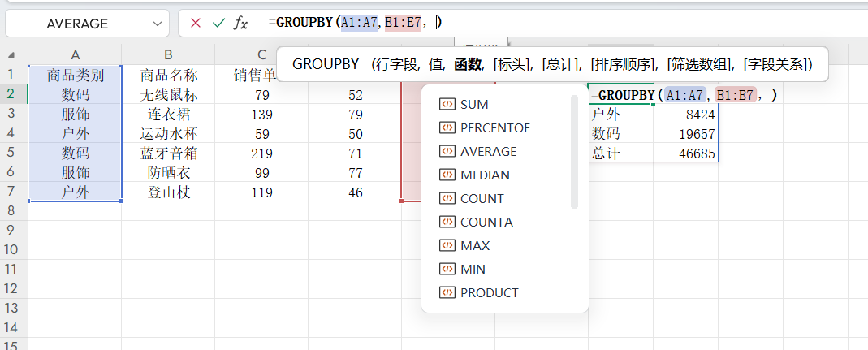868x350 pixels.
Task: Pick the MAX function suggestion
Action: pos(475,246)
